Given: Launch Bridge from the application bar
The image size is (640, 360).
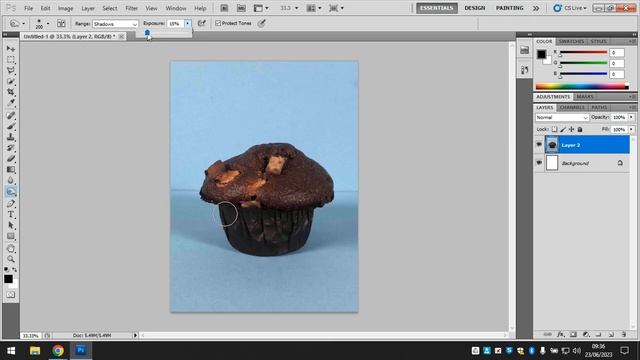Looking at the screenshot, I should click(224, 8).
